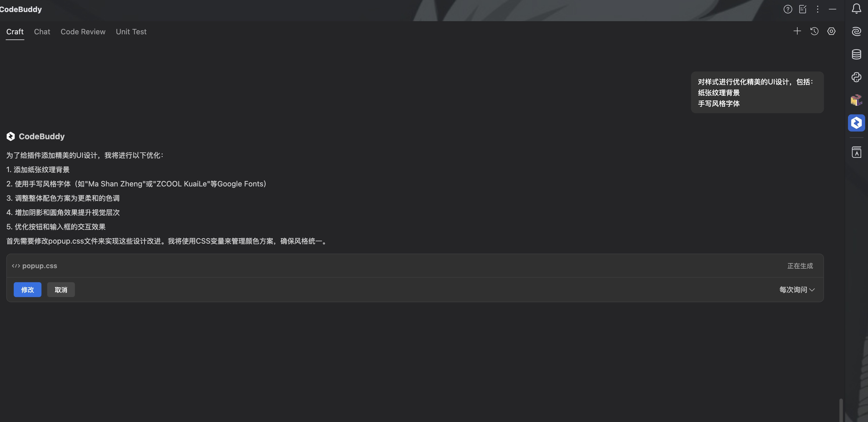Open the CodeBuddy settings hexagon icon
The height and width of the screenshot is (422, 868).
[831, 31]
